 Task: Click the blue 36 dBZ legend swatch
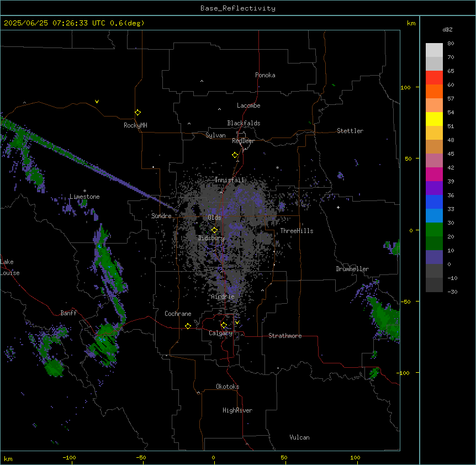click(x=434, y=202)
